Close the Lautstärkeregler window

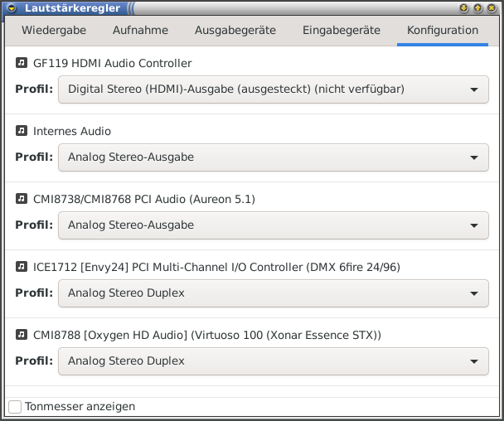coord(492,8)
